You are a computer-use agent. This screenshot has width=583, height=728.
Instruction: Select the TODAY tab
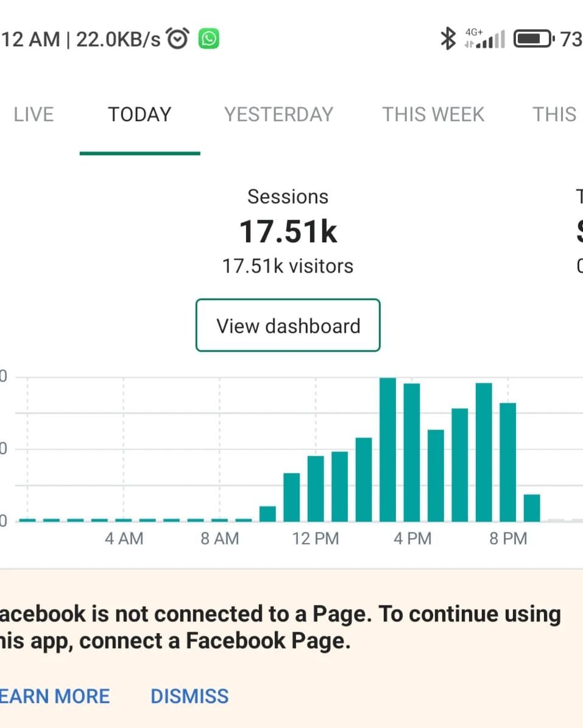140,114
